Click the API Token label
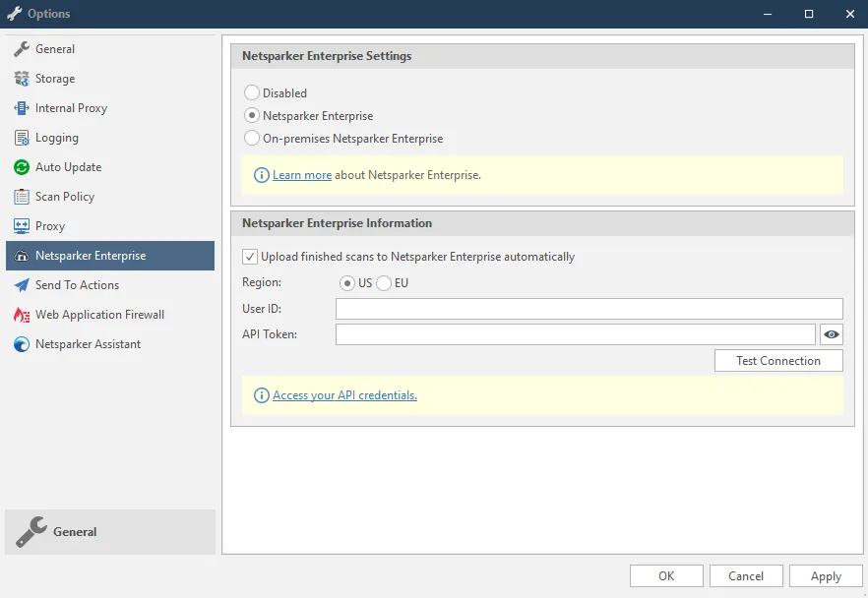 (x=270, y=334)
